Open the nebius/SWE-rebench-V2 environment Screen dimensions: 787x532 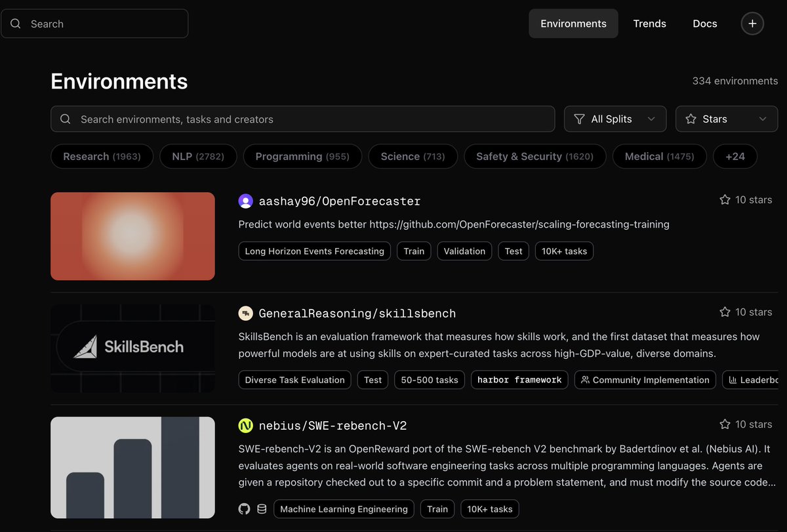click(x=333, y=426)
